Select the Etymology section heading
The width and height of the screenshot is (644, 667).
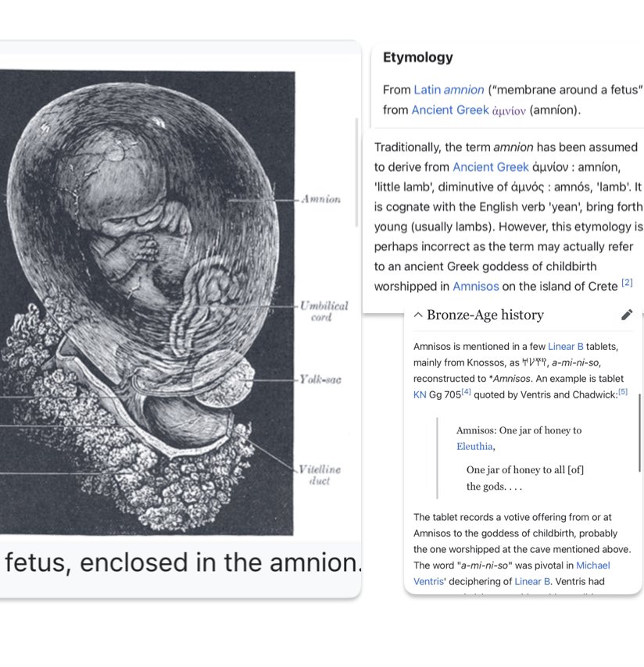point(417,57)
